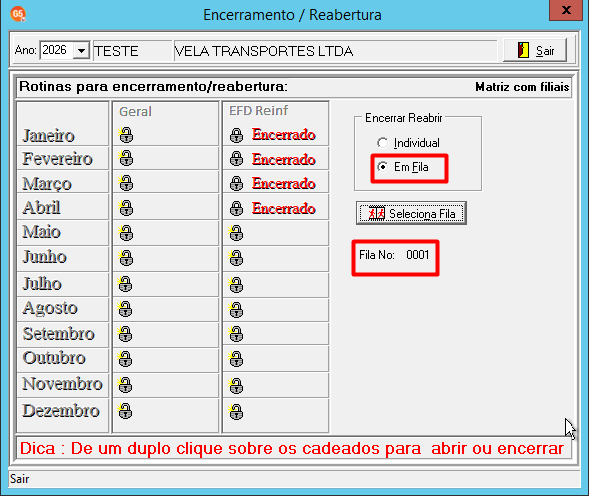The image size is (589, 496).
Task: Click the VELA TRANSPORTES LTDA company field
Action: pyautogui.click(x=335, y=51)
